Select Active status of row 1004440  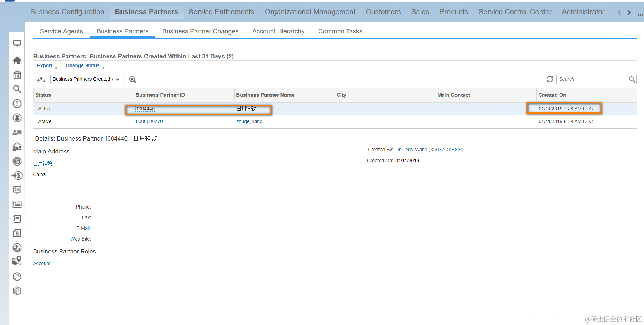[x=45, y=109]
